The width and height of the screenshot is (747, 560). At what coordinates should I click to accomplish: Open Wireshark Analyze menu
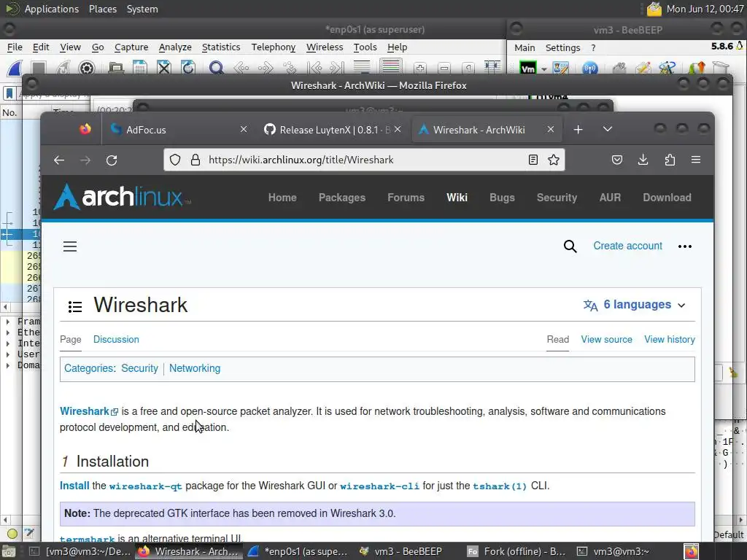175,47
